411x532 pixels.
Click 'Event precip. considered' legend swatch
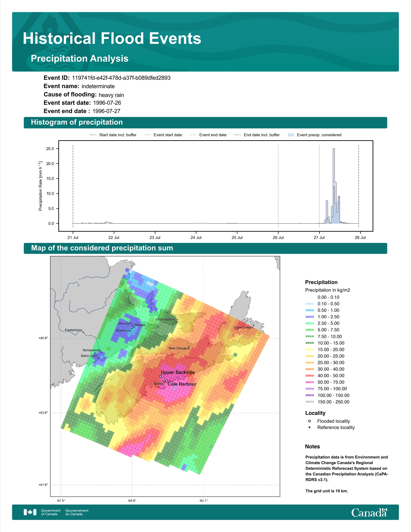[x=291, y=135]
